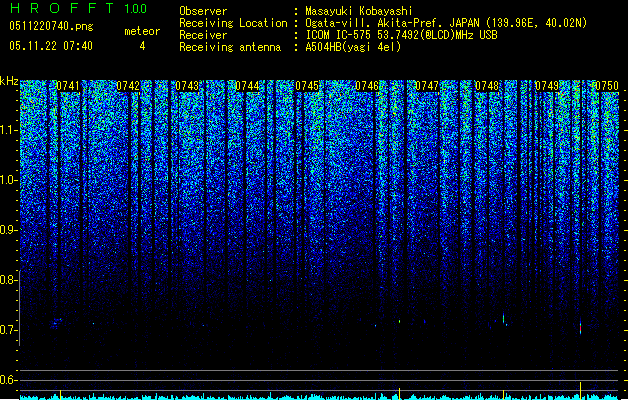Click the Receiving antenna label
Viewport: 629px width, 400px height.
coord(230,47)
